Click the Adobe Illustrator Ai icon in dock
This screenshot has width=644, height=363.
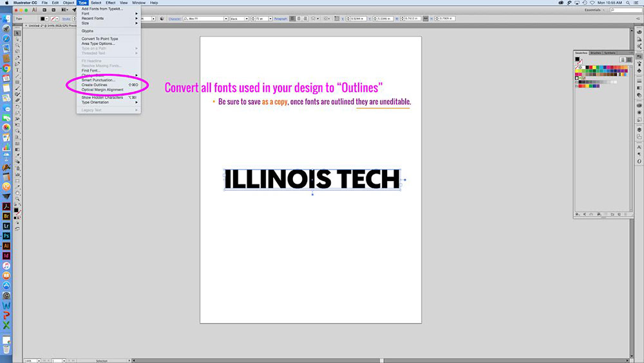(x=6, y=246)
